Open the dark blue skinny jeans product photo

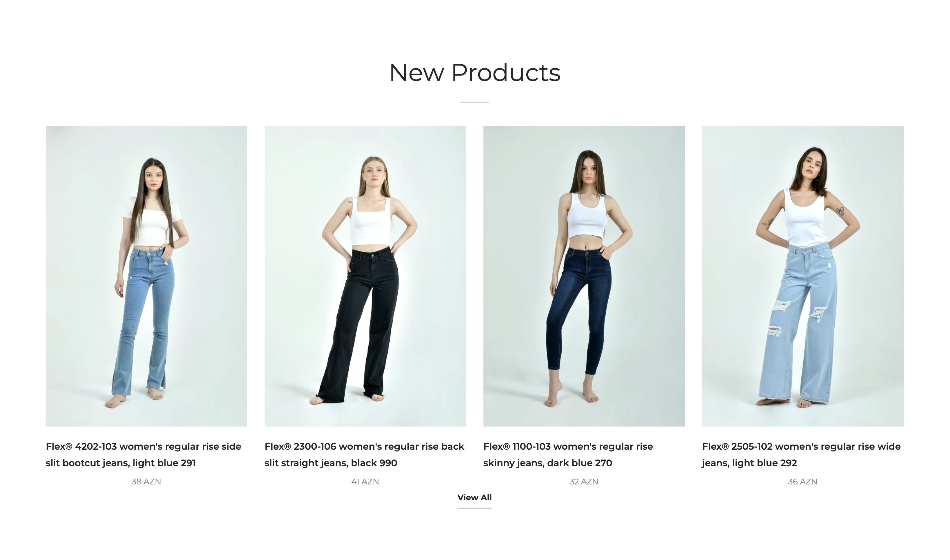coord(584,276)
